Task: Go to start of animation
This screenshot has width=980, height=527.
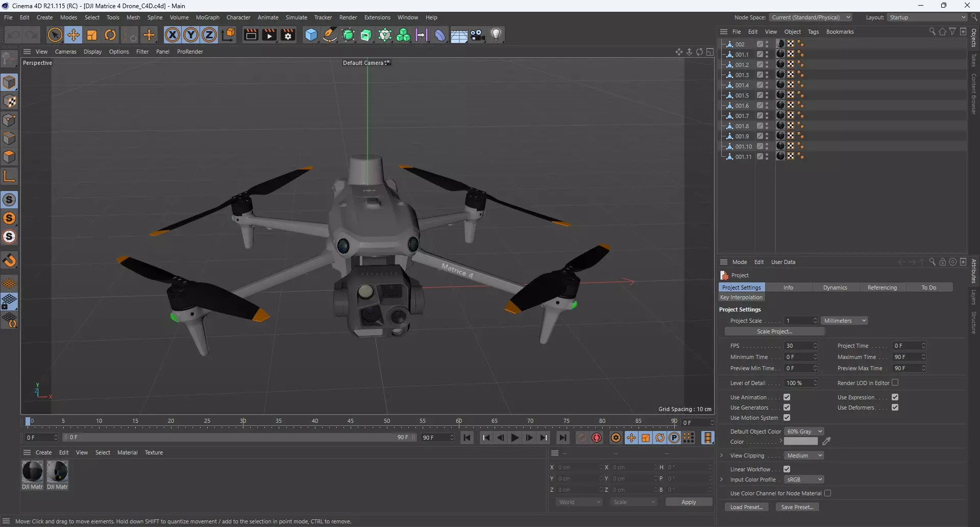Action: pos(467,438)
